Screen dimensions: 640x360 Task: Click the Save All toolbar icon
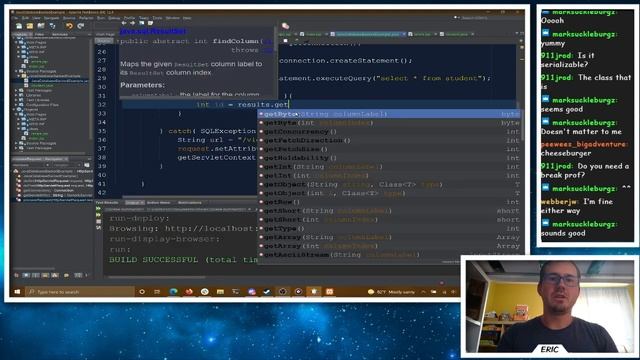52,26
